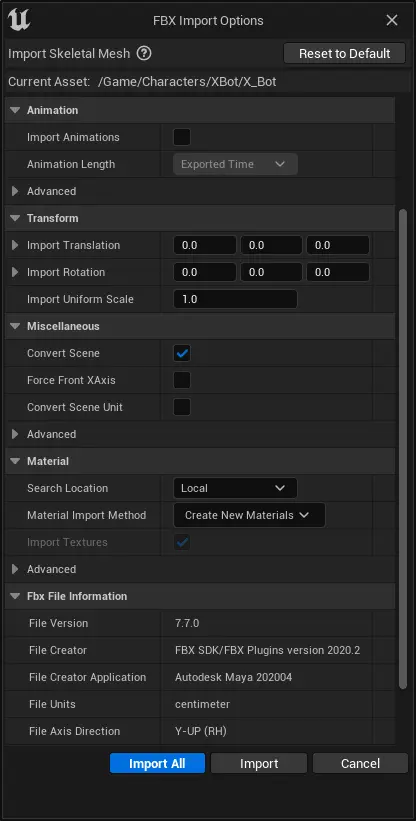Click the File Version value 7.7.0
The height and width of the screenshot is (821, 416).
coord(187,623)
